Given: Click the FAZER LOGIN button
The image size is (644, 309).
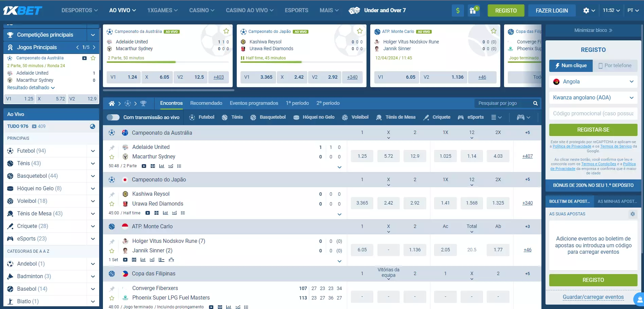Looking at the screenshot, I should pos(552,11).
